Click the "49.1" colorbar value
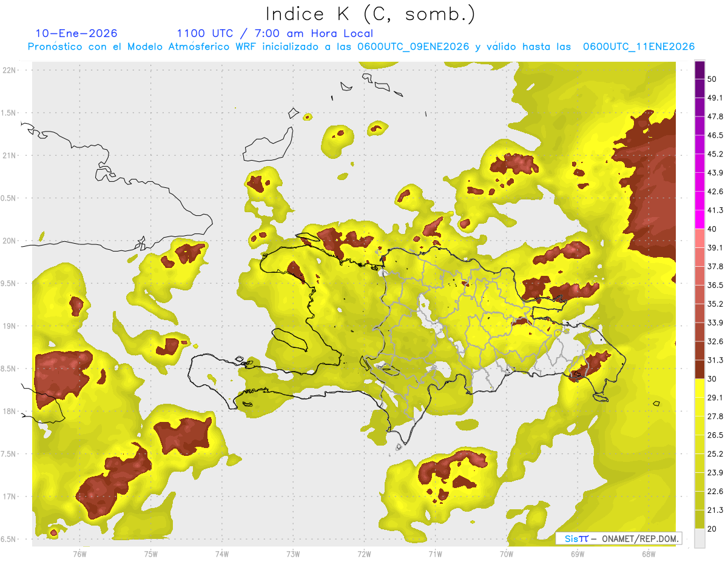The height and width of the screenshot is (562, 728). click(x=715, y=98)
